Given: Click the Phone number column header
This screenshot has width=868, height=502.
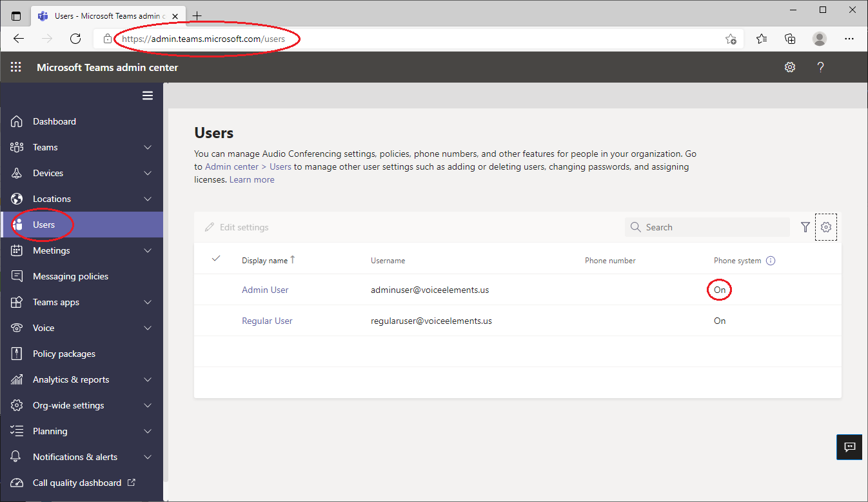Looking at the screenshot, I should 610,261.
